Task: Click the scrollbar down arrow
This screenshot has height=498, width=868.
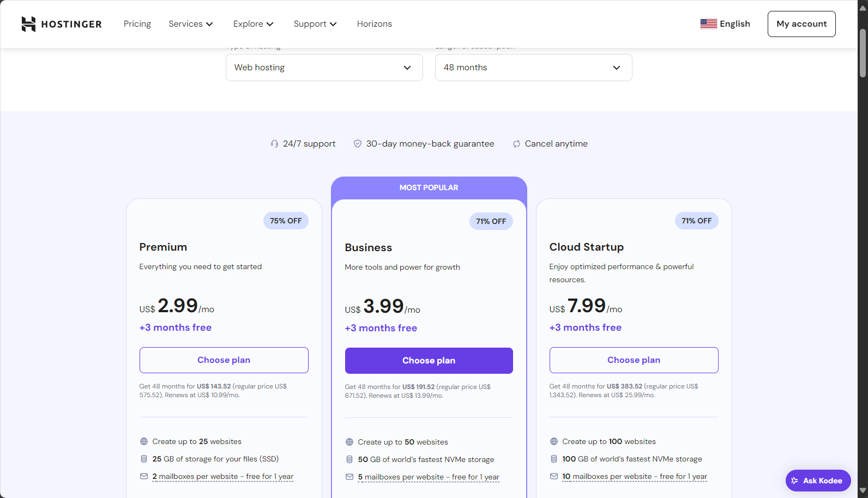Action: pyautogui.click(x=863, y=491)
